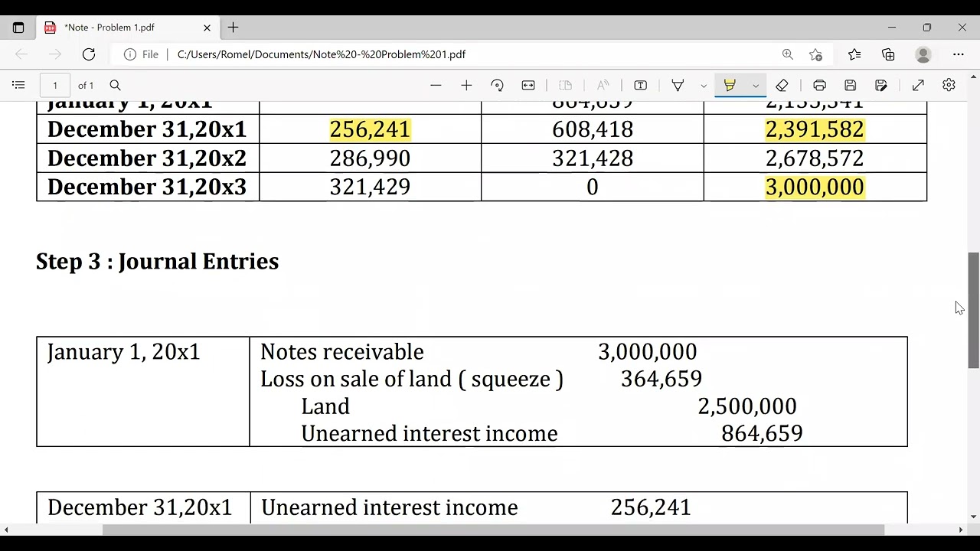The width and height of the screenshot is (980, 551).
Task: Toggle the yellow Highlight tool
Action: (730, 85)
